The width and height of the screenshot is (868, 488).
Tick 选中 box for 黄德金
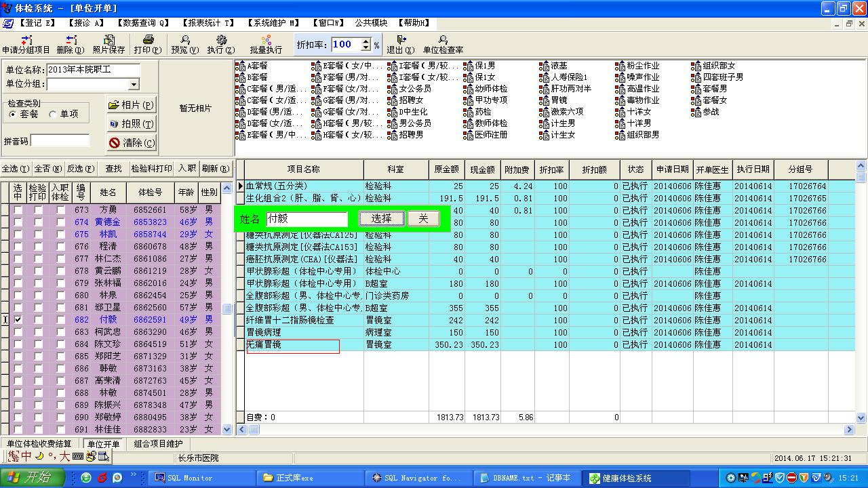pos(18,222)
